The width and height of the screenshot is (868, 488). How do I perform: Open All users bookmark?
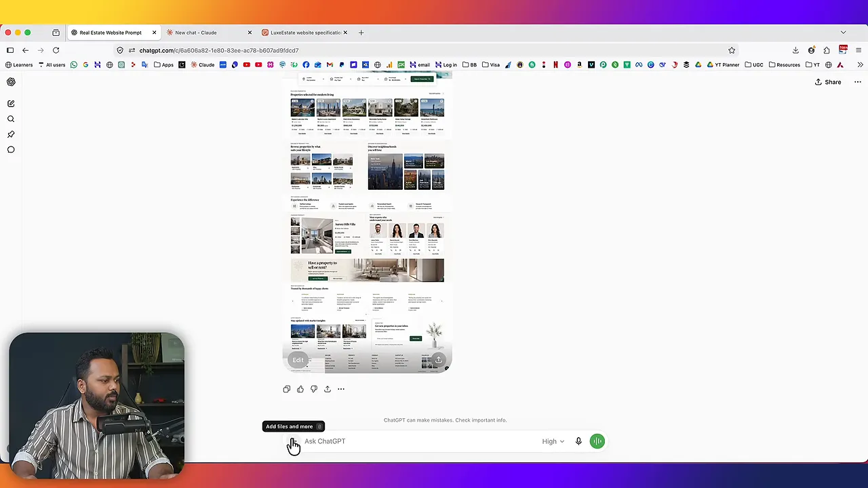coord(52,65)
